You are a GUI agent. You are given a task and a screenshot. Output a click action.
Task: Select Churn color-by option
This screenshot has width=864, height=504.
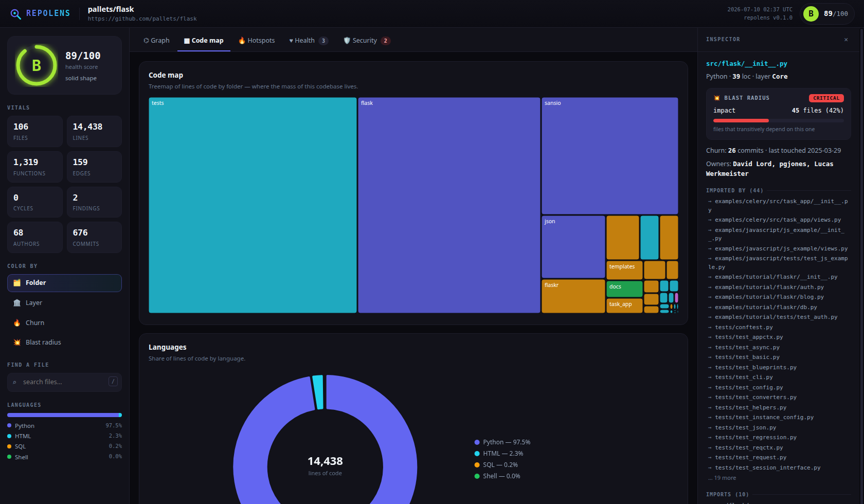(64, 323)
